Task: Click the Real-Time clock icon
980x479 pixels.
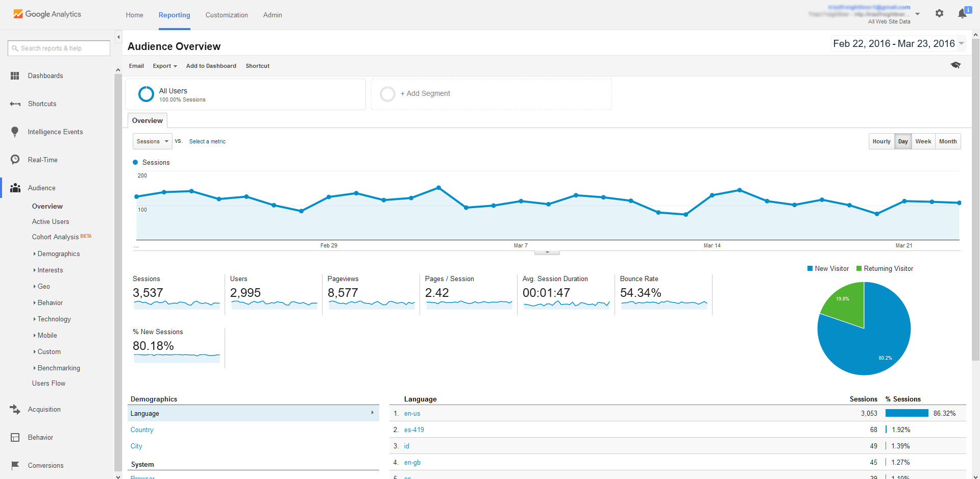Action: point(15,160)
